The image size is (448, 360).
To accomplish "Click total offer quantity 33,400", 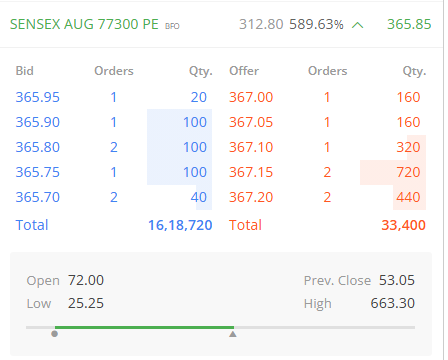I will click(x=404, y=225).
